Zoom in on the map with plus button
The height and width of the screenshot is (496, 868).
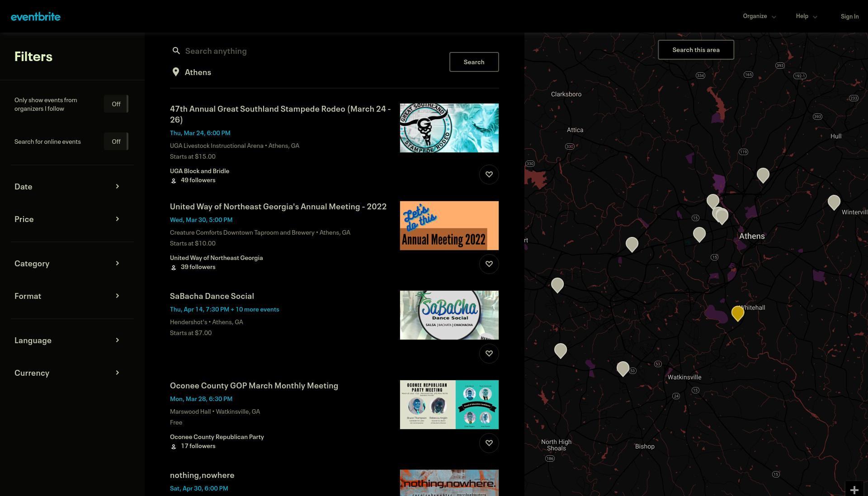(854, 490)
